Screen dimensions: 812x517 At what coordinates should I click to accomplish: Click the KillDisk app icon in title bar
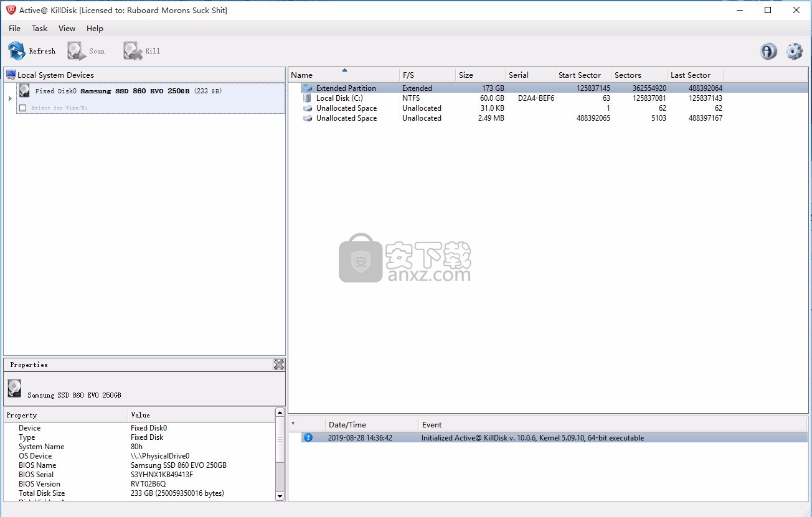tap(11, 10)
